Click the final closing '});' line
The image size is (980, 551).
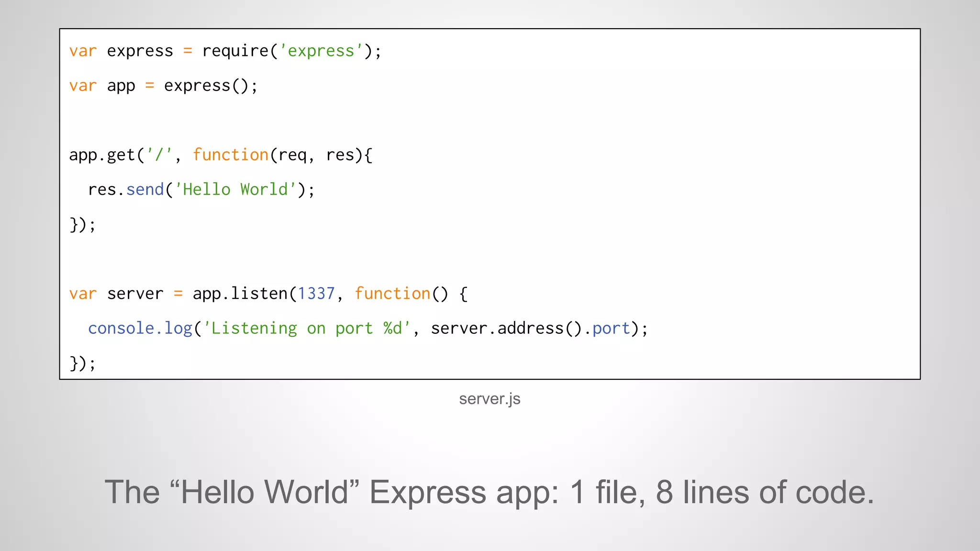[83, 363]
